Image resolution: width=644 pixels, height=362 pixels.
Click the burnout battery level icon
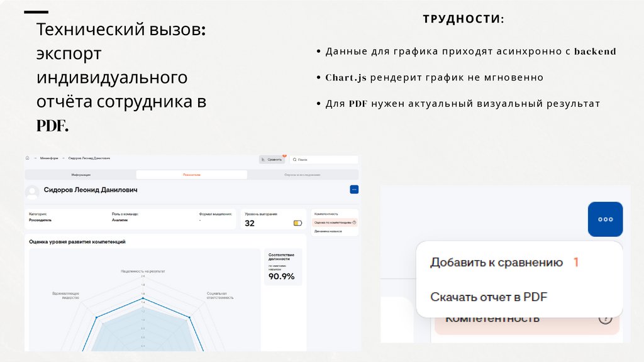tap(297, 223)
